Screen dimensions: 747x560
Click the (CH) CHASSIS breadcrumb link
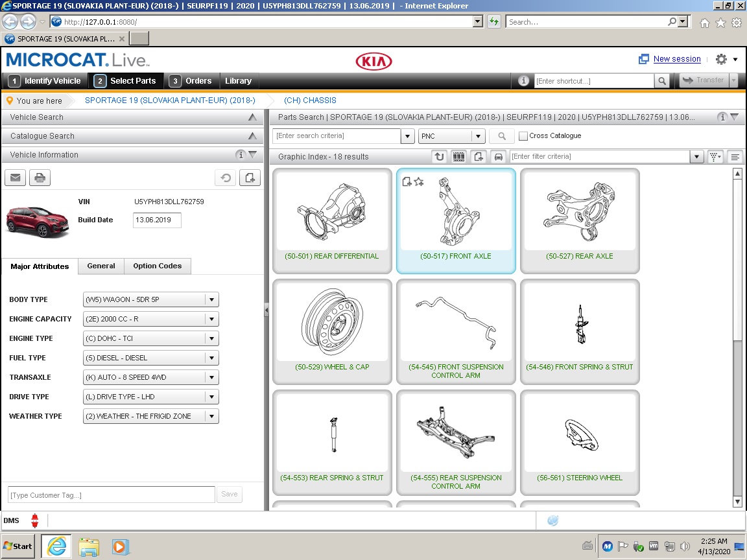click(310, 100)
